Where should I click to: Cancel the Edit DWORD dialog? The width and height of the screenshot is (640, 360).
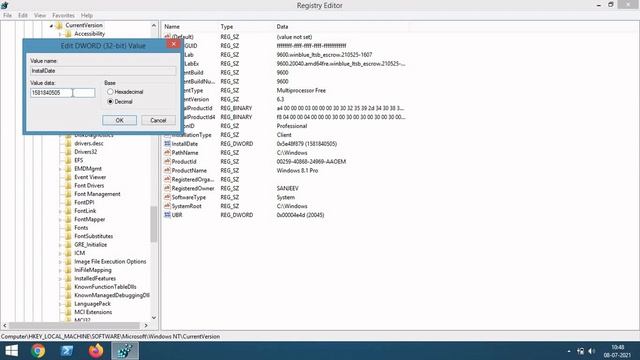pyautogui.click(x=158, y=120)
